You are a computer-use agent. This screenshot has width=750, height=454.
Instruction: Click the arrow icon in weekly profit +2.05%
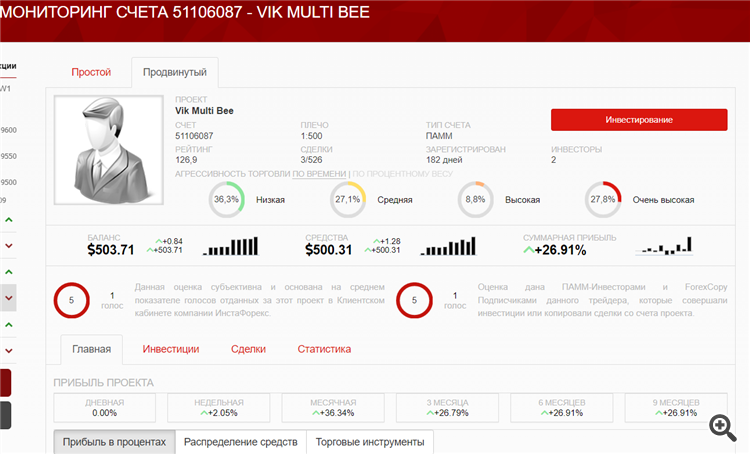204,413
